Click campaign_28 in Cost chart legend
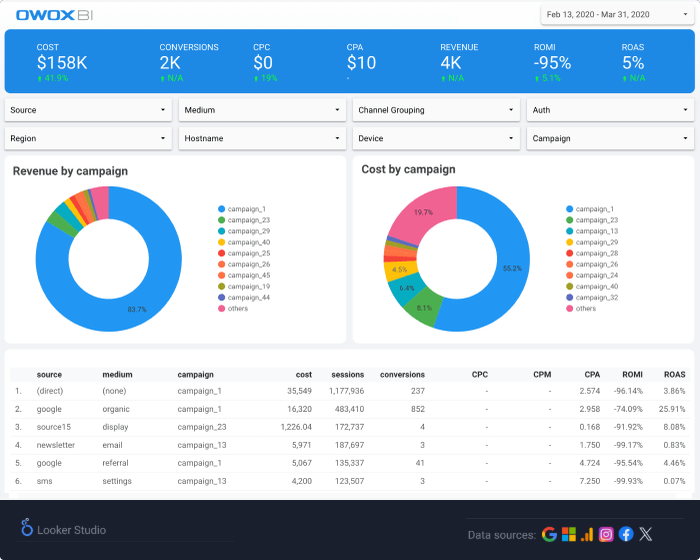 click(597, 254)
